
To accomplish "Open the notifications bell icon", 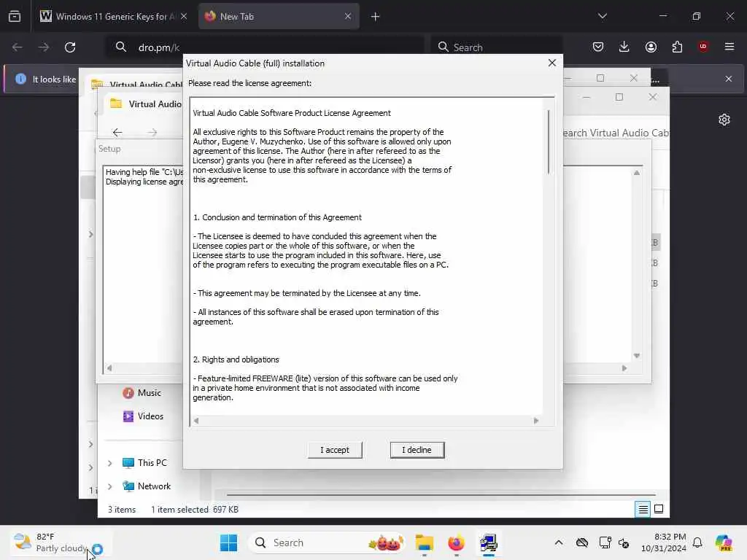I will click(697, 542).
